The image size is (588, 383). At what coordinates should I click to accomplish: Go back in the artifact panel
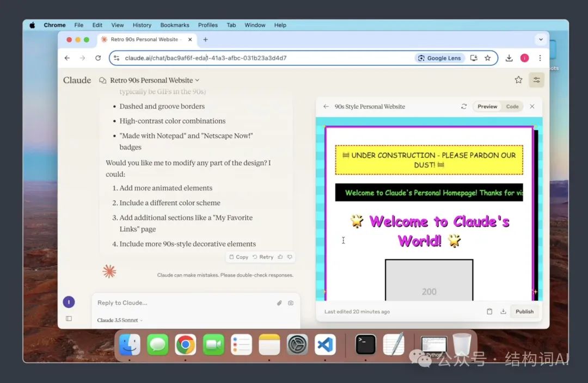pos(326,107)
